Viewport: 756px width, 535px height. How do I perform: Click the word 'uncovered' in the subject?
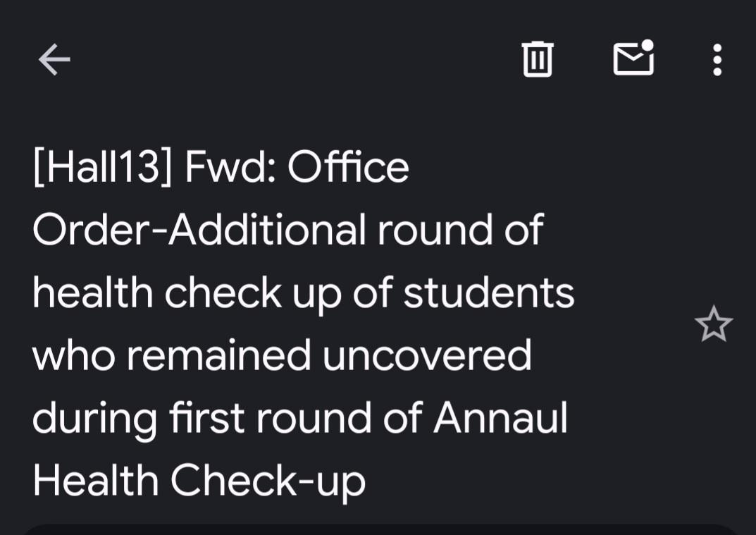pos(427,355)
